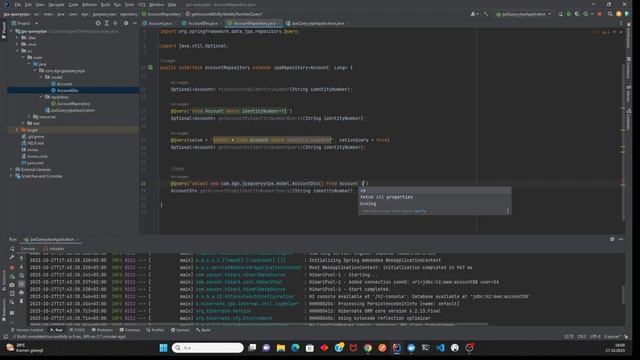Click the Run application icon
The width and height of the screenshot is (640, 360).
pyautogui.click(x=560, y=14)
